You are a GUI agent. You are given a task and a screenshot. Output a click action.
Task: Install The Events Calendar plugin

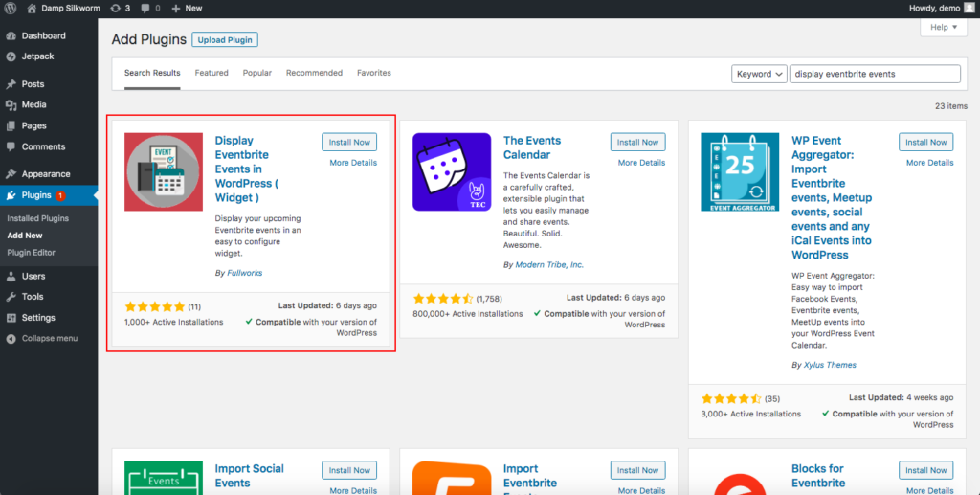[x=637, y=142]
